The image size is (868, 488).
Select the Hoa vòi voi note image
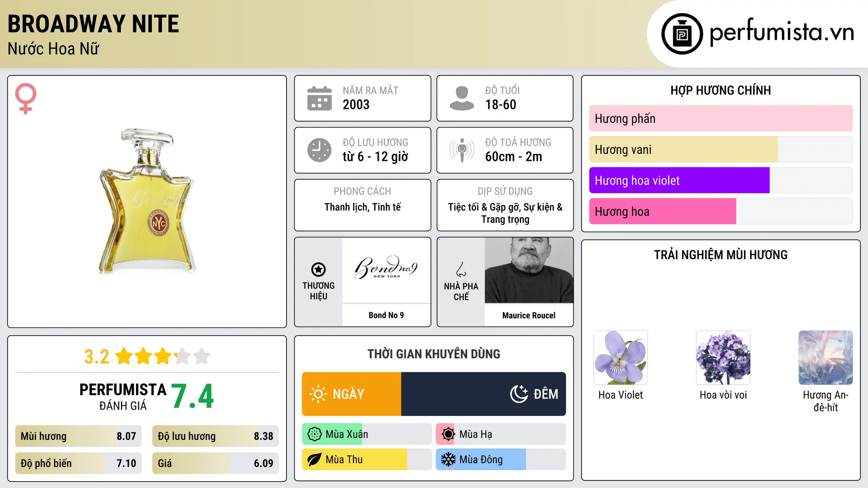tap(723, 358)
